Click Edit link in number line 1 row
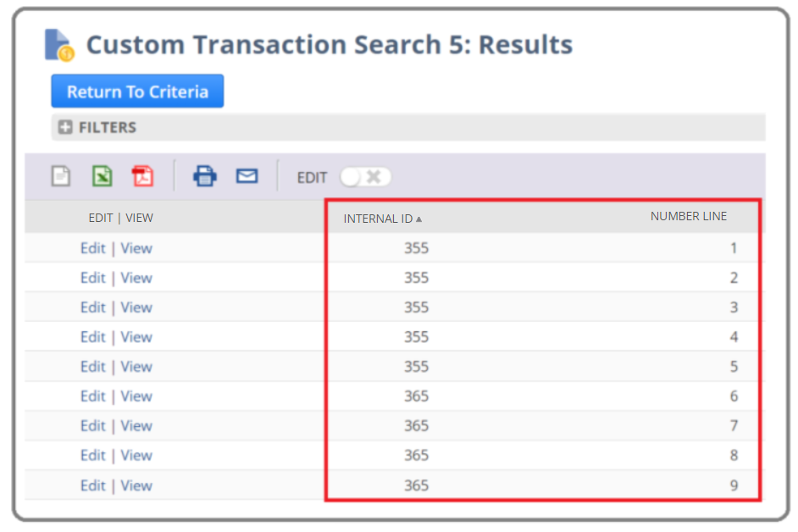 pyautogui.click(x=93, y=248)
